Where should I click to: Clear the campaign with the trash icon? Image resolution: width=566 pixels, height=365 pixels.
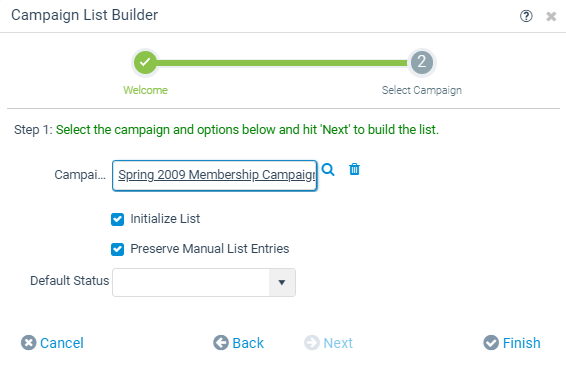click(x=354, y=169)
